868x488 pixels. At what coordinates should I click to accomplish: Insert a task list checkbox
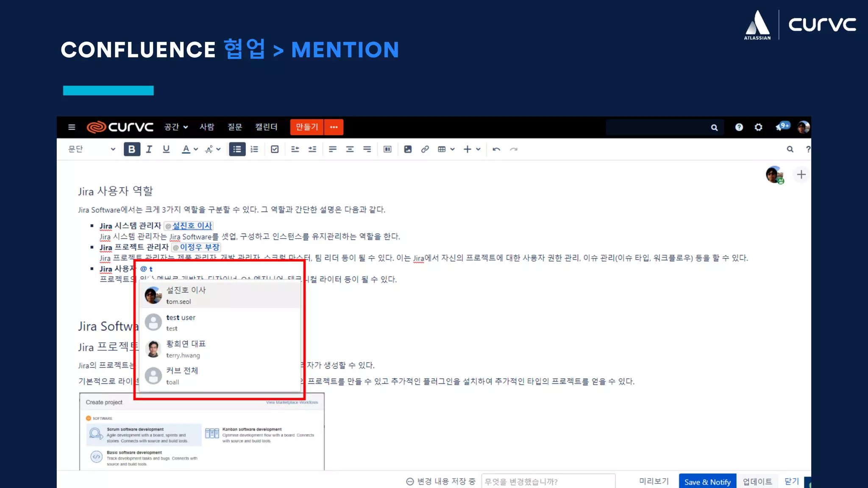tap(275, 149)
